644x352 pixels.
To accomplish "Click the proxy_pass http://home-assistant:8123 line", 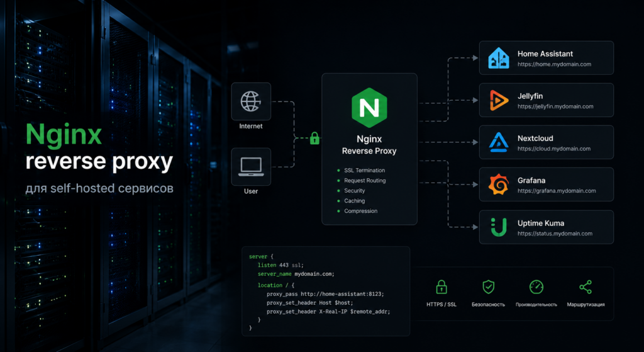I will click(325, 294).
